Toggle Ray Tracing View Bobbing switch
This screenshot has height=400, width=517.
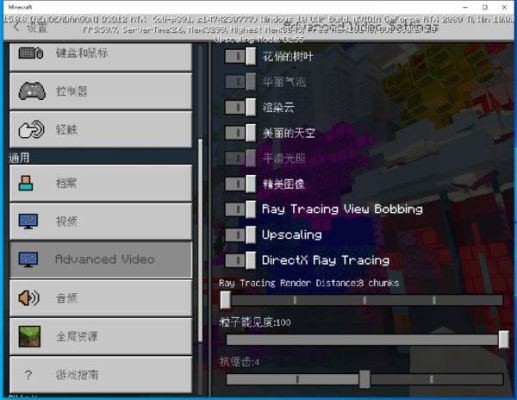click(240, 209)
